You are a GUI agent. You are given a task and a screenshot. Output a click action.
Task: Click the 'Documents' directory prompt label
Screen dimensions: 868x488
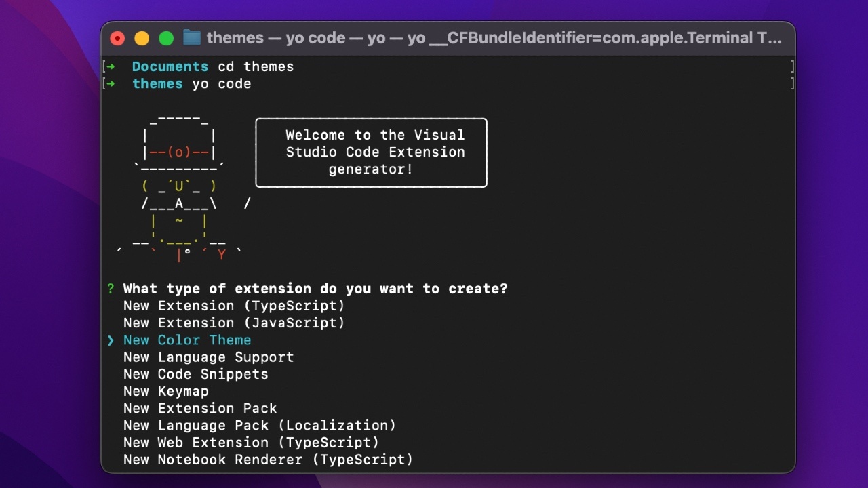pos(170,66)
